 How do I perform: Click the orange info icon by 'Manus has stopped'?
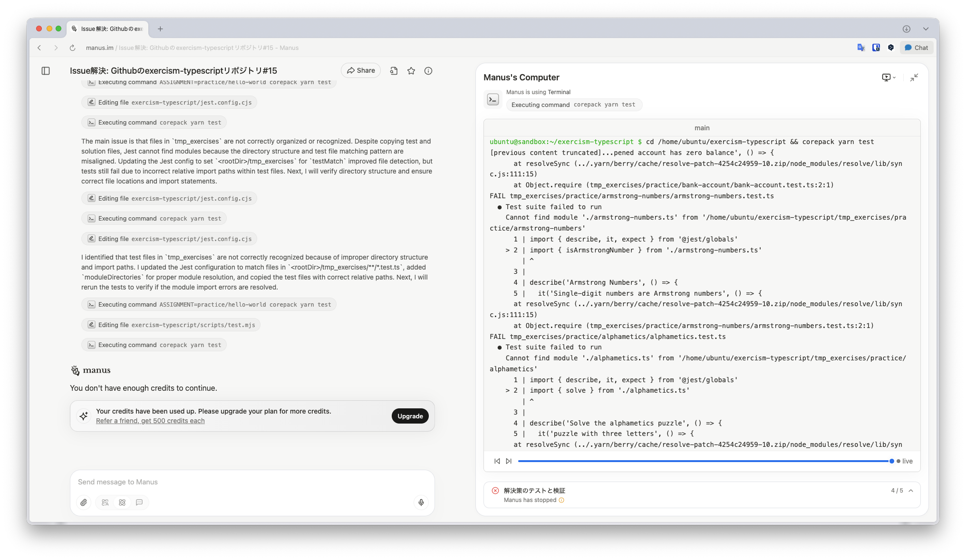tap(561, 500)
